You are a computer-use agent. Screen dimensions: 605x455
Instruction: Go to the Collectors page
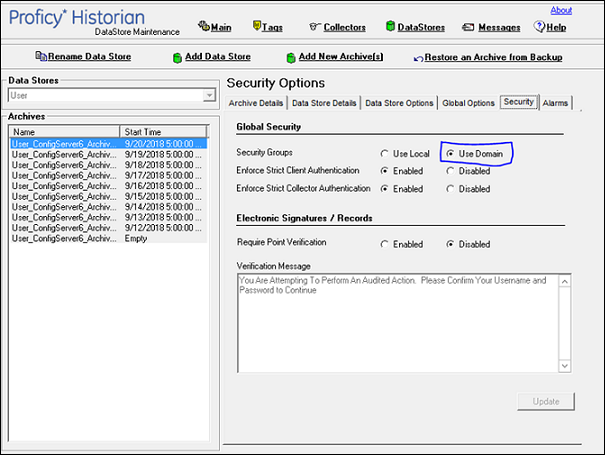point(345,27)
